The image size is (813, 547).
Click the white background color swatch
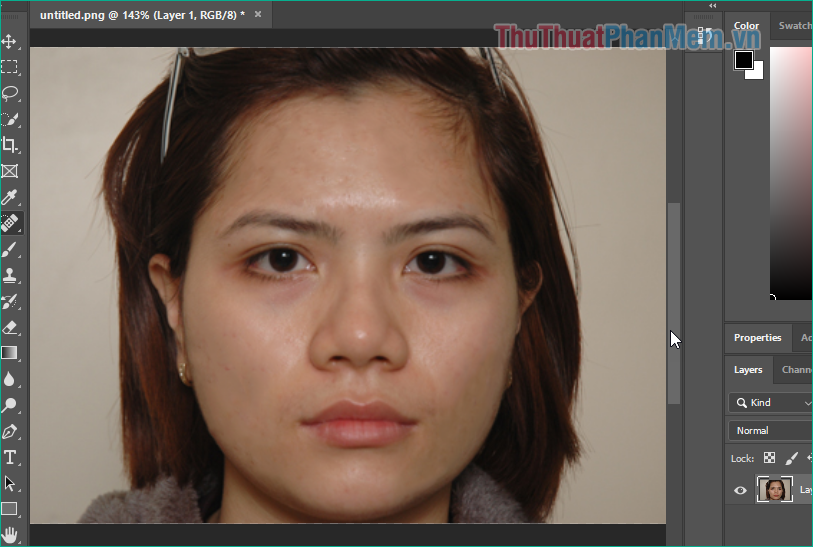[758, 74]
